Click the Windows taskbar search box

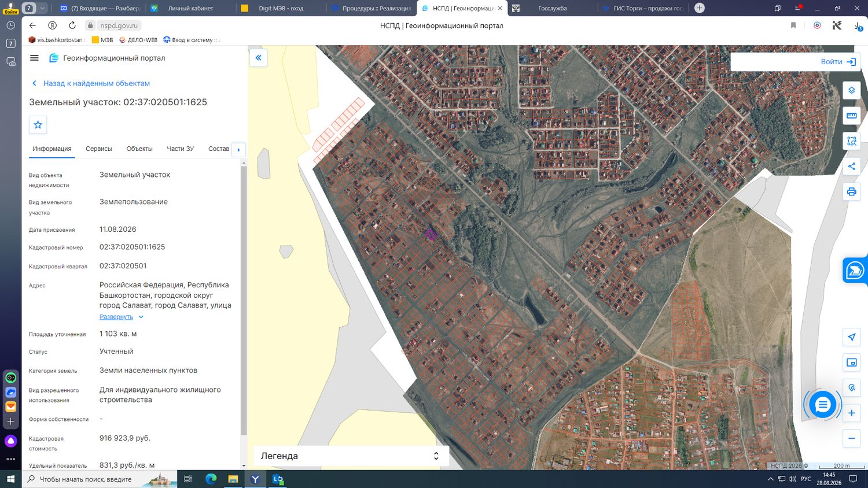[100, 479]
